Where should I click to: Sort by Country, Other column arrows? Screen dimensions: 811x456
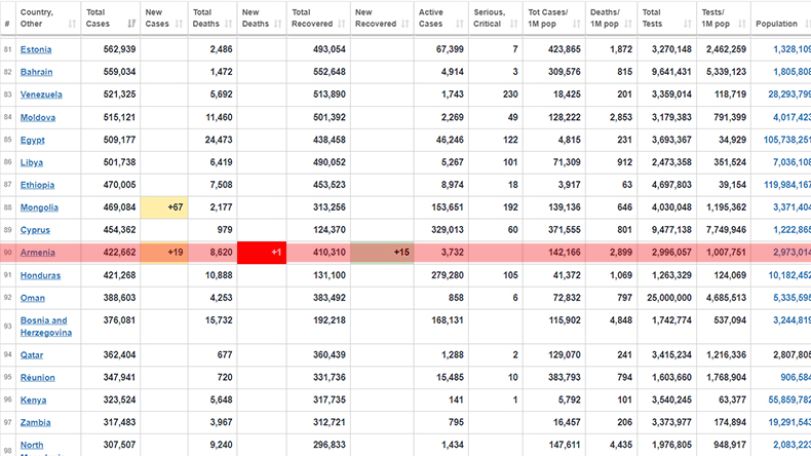tap(72, 24)
